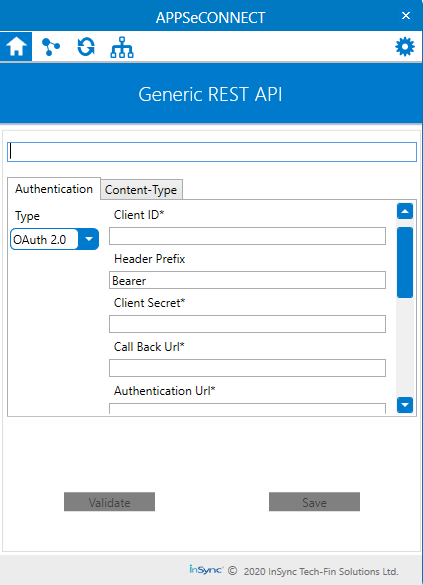Click the Client Secret input field
This screenshot has width=423, height=585.
click(247, 324)
